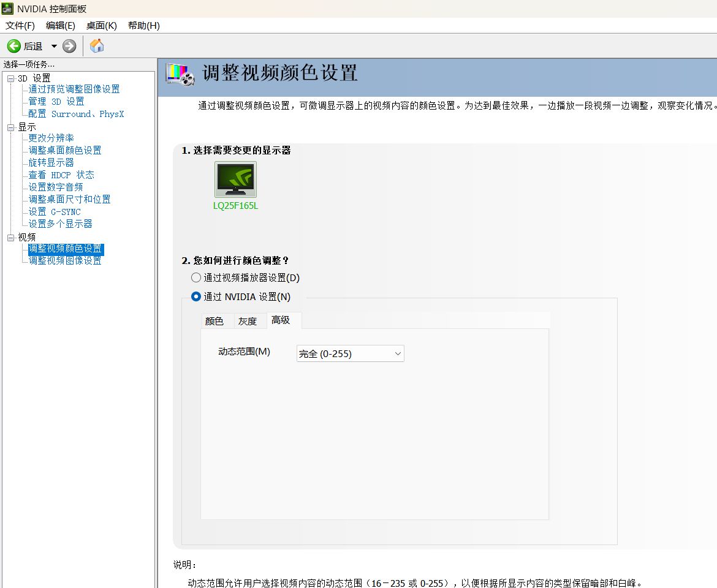Open 调整桌面颜色设置 page
Viewport: 717px width, 588px height.
(x=65, y=150)
